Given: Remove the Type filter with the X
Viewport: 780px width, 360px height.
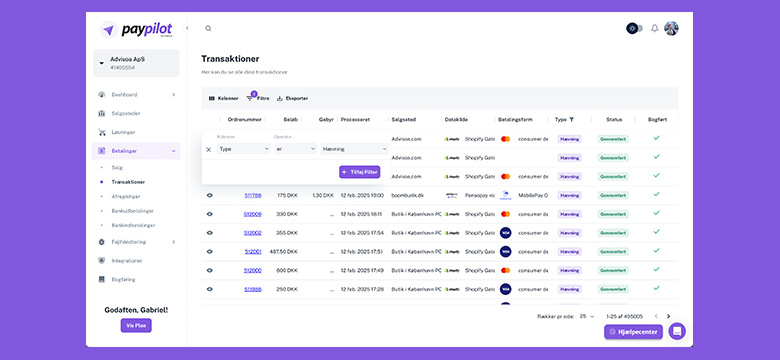Looking at the screenshot, I should click(x=208, y=149).
